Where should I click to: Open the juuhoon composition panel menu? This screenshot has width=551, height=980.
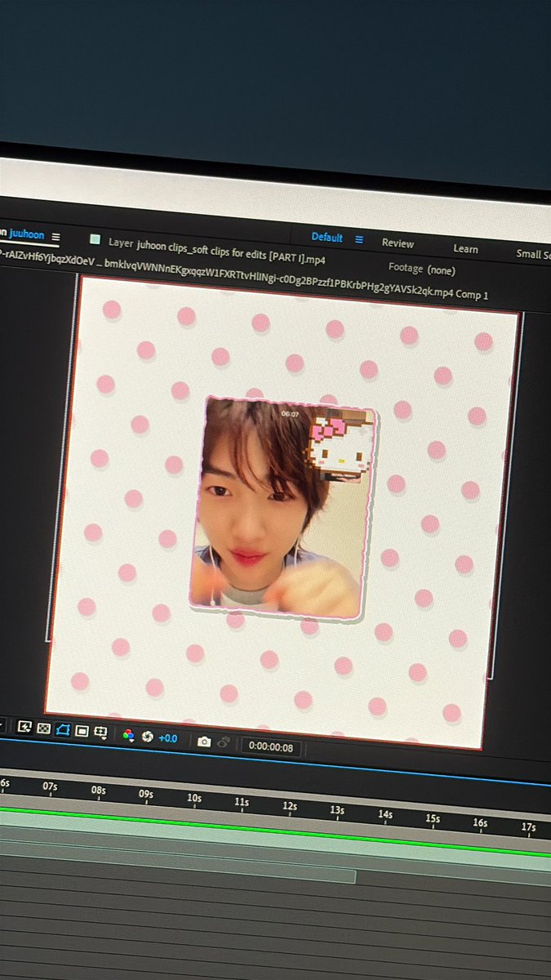pyautogui.click(x=56, y=237)
